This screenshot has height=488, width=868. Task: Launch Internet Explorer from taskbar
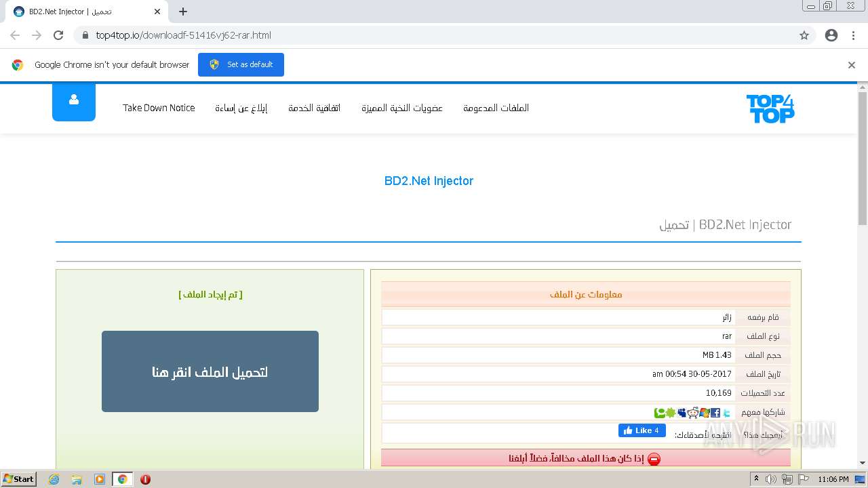(54, 479)
